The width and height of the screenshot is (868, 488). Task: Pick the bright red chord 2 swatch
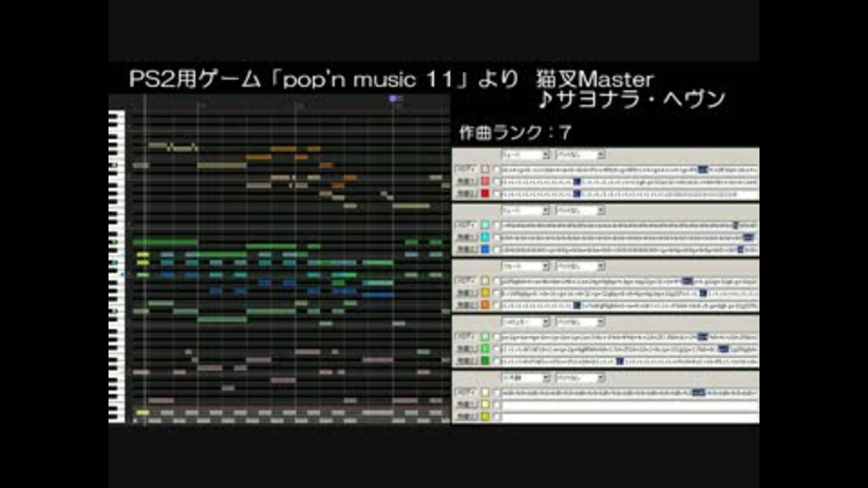pyautogui.click(x=486, y=193)
